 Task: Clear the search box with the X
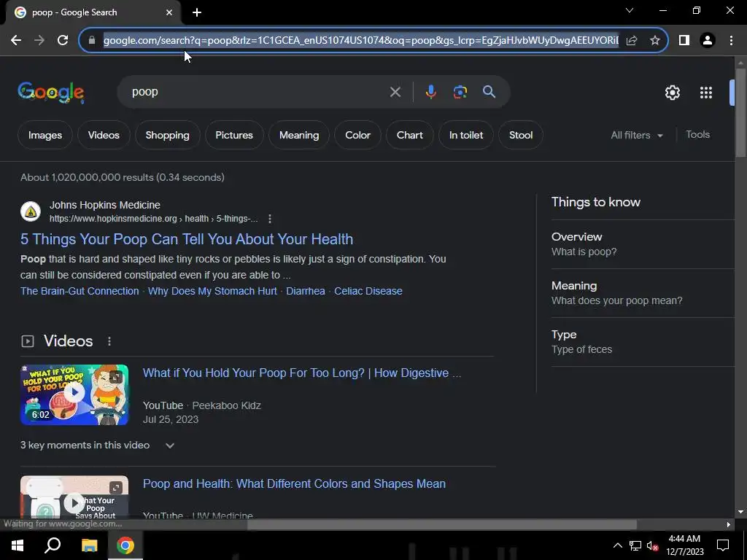(395, 92)
